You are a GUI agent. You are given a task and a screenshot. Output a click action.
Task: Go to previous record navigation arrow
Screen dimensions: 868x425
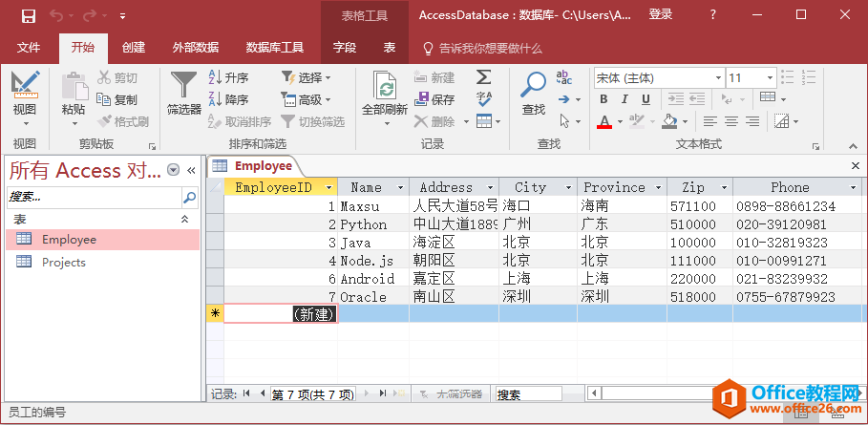262,393
